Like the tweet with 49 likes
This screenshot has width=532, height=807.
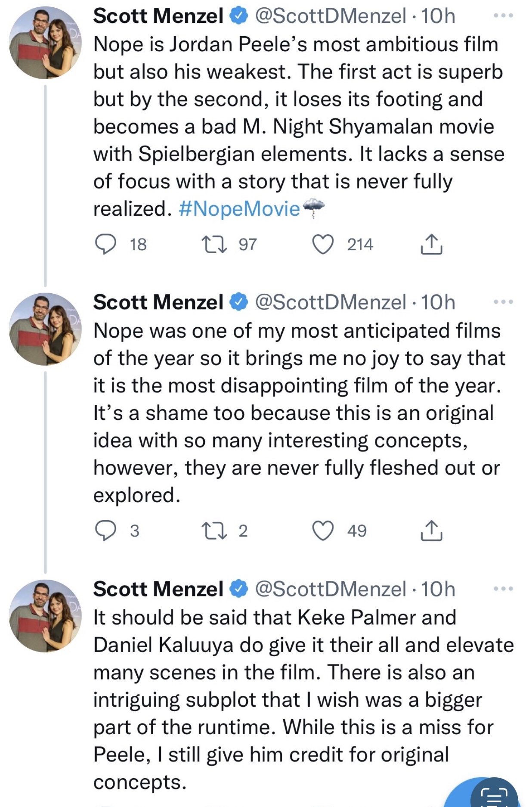click(x=323, y=531)
